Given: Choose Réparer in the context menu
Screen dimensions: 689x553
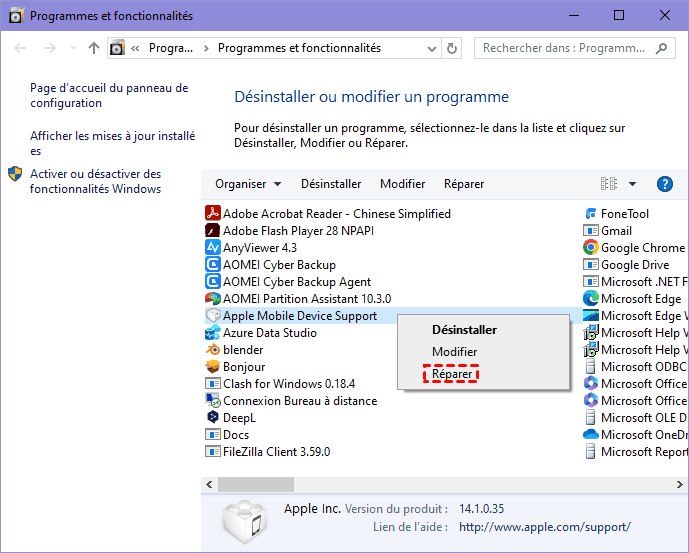Looking at the screenshot, I should (x=451, y=374).
